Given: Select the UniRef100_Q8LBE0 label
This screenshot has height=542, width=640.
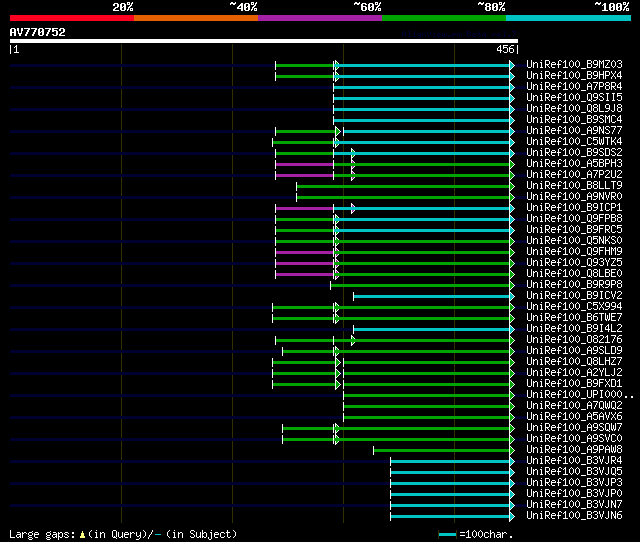Looking at the screenshot, I should (x=574, y=274).
